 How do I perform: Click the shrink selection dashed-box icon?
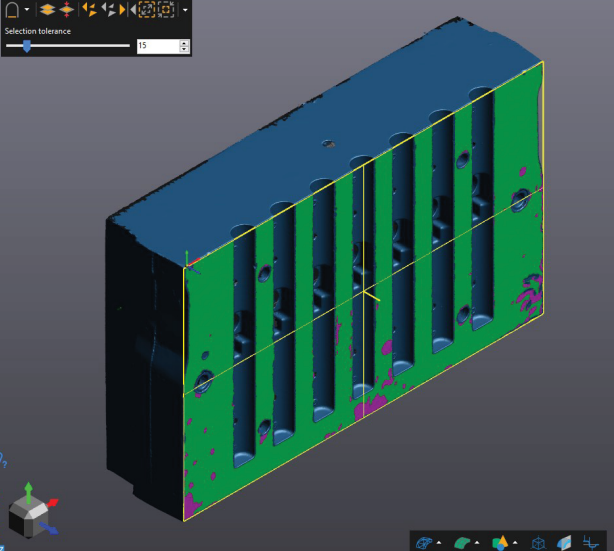(166, 9)
